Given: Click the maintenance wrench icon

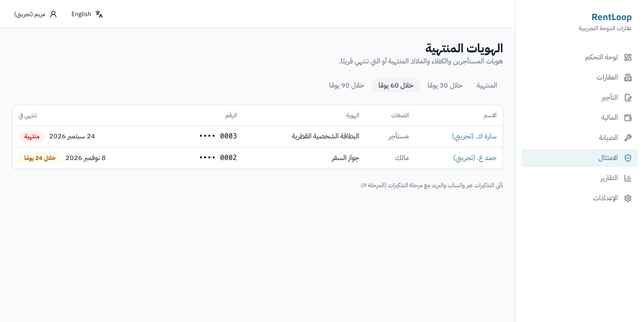Looking at the screenshot, I should click(x=628, y=138).
